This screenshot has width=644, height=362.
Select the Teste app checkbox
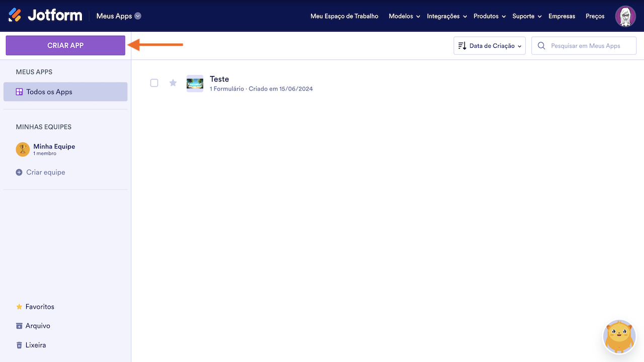(x=154, y=83)
